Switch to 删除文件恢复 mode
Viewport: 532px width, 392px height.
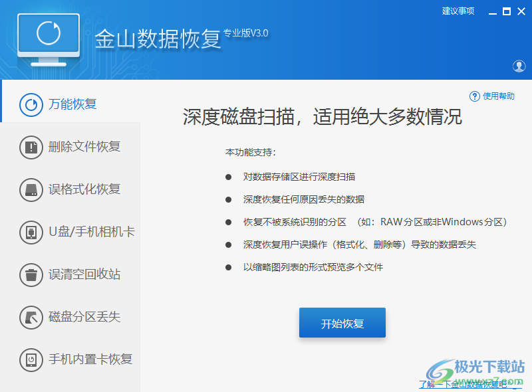(x=84, y=147)
